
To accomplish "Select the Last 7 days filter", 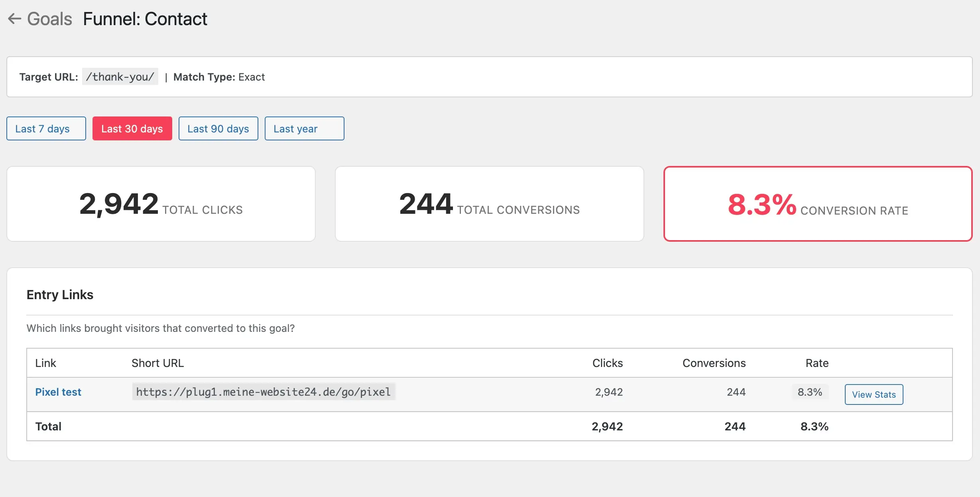I will click(x=45, y=128).
